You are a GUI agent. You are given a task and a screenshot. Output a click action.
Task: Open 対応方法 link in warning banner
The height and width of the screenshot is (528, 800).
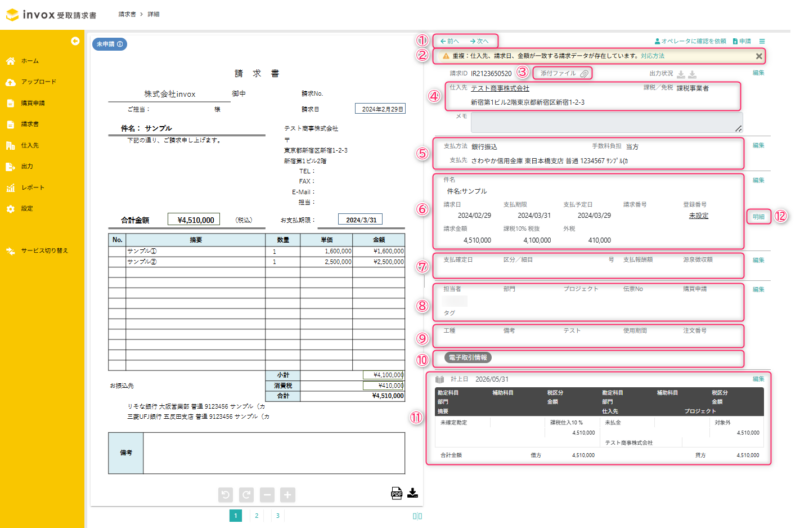653,56
